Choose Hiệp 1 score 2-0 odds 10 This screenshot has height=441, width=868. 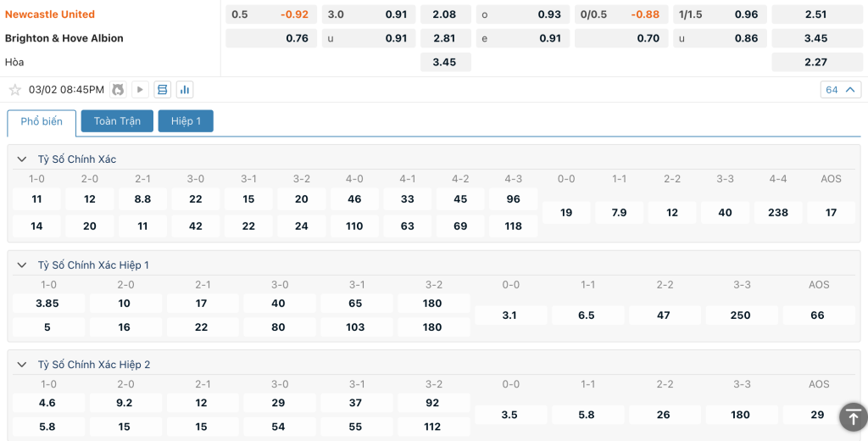click(125, 303)
